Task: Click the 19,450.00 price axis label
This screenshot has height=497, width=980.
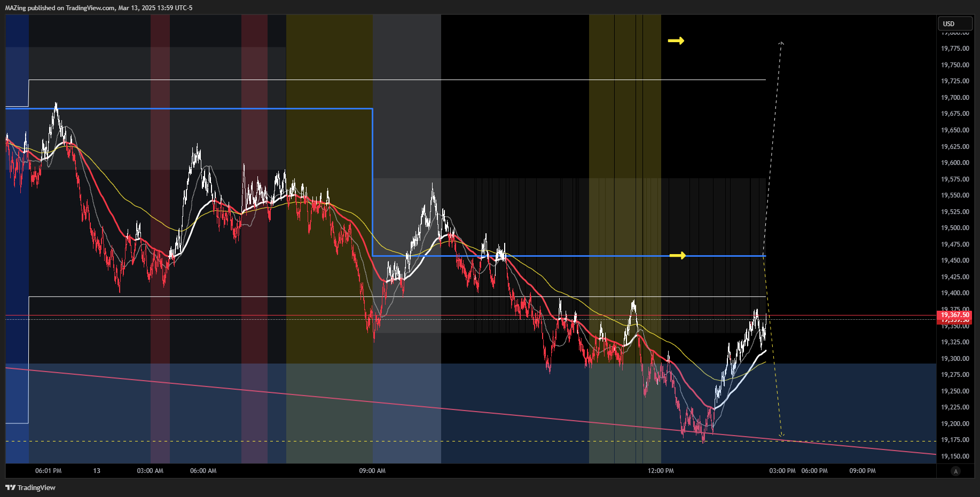Action: [x=955, y=261]
